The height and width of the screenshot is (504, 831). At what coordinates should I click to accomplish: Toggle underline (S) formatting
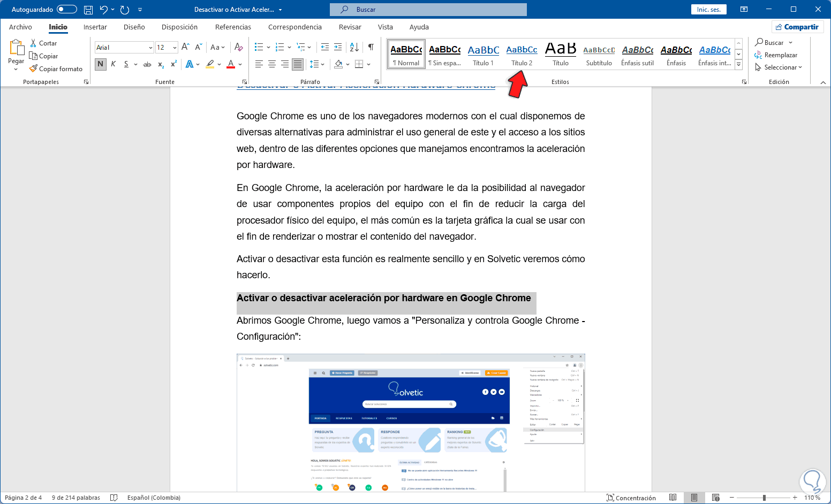[x=126, y=64]
